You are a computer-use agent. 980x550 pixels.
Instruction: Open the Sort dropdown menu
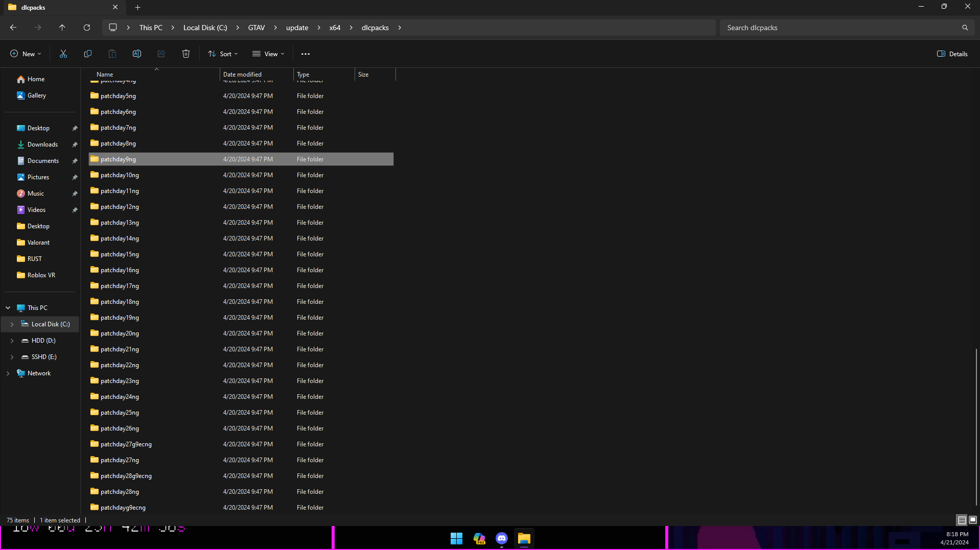(x=223, y=54)
